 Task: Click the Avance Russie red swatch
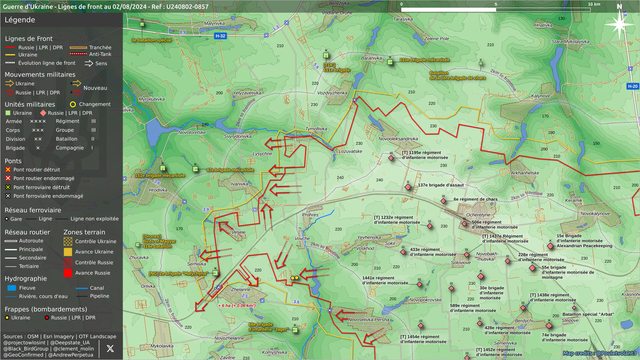68,273
